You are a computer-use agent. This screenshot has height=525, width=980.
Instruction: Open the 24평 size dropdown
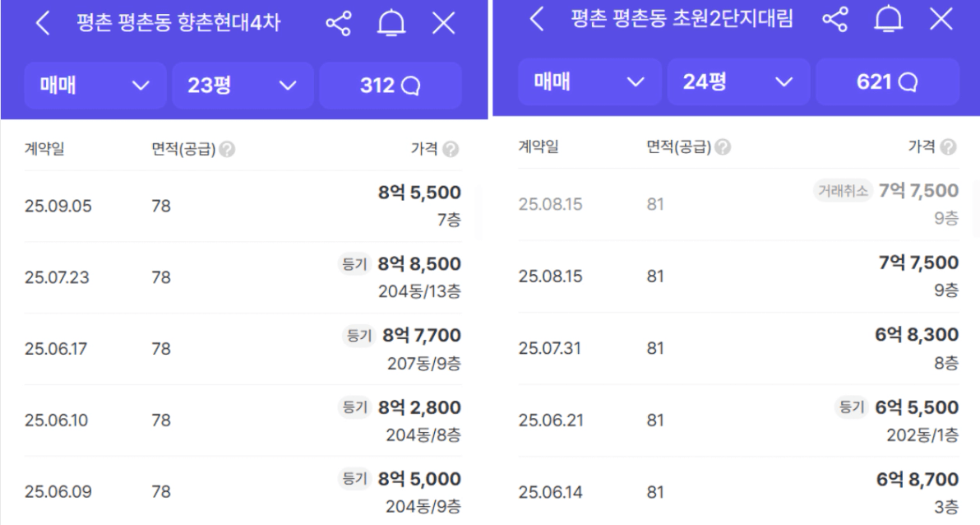pyautogui.click(x=738, y=81)
